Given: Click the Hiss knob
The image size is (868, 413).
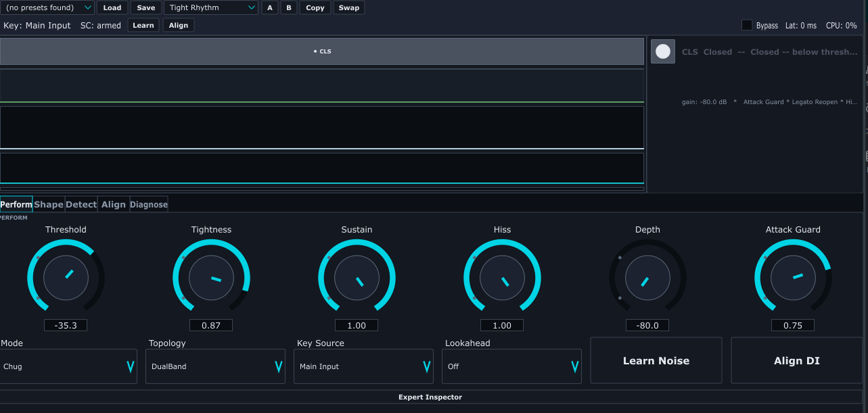Looking at the screenshot, I should coord(502,278).
